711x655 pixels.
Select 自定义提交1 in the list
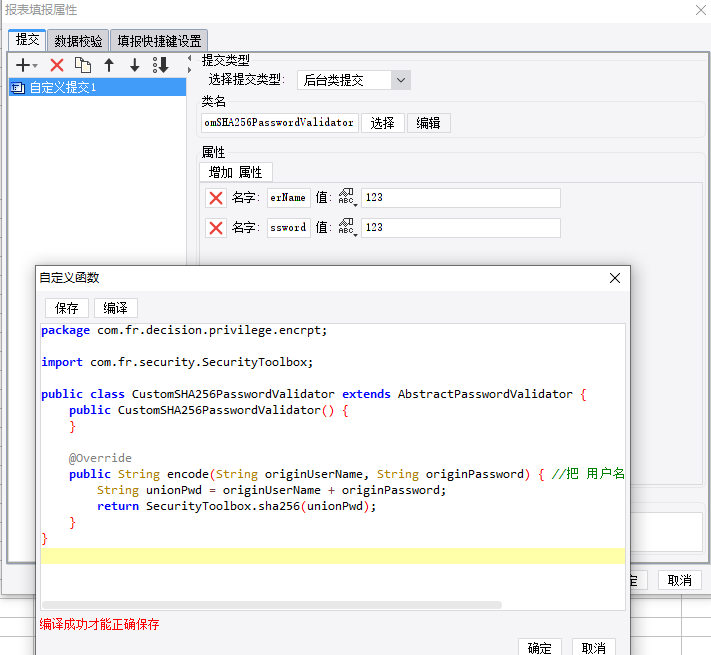[x=97, y=87]
